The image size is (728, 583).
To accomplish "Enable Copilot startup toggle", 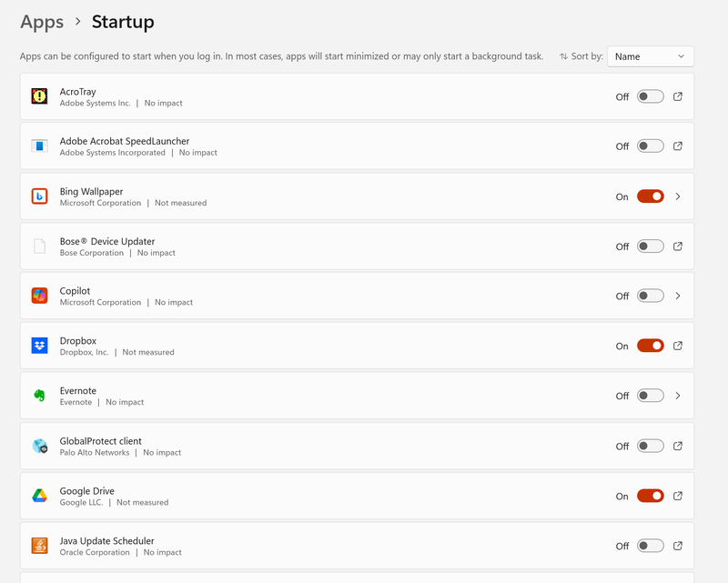I will click(x=650, y=296).
